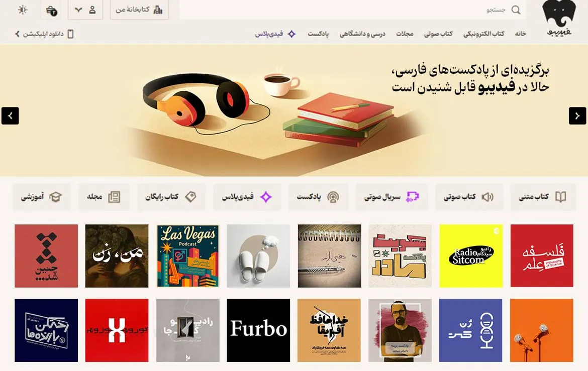Expand the user account dropdown
588x371 pixels.
point(85,10)
